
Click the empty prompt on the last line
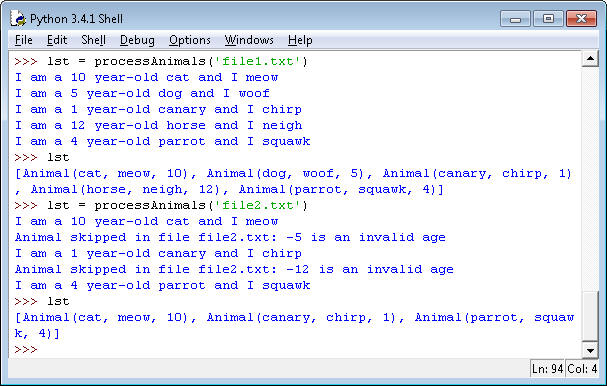(26, 350)
